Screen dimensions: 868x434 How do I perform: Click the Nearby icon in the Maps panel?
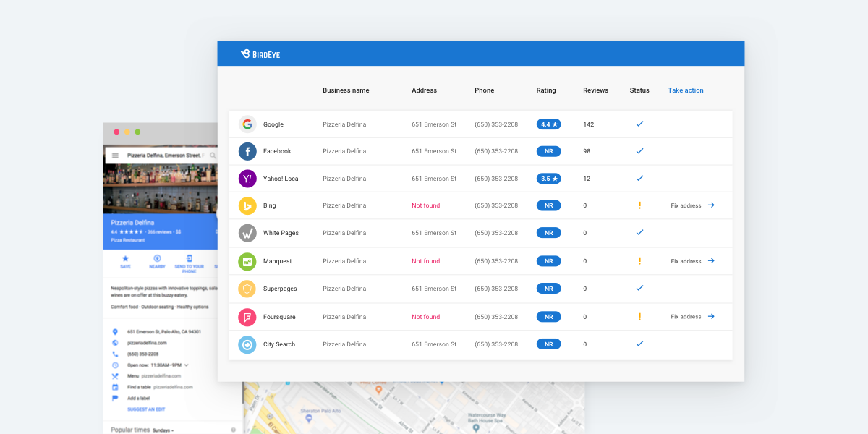[157, 261]
